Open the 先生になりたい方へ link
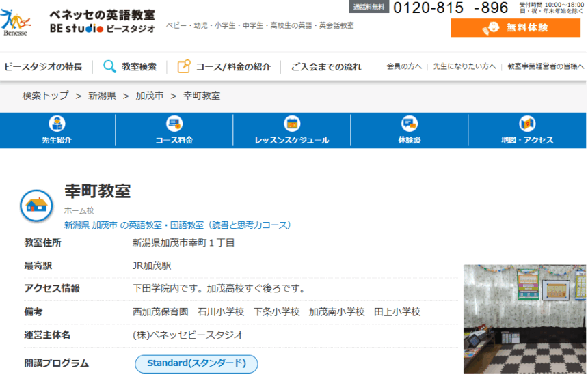This screenshot has height=379, width=588. [x=464, y=67]
